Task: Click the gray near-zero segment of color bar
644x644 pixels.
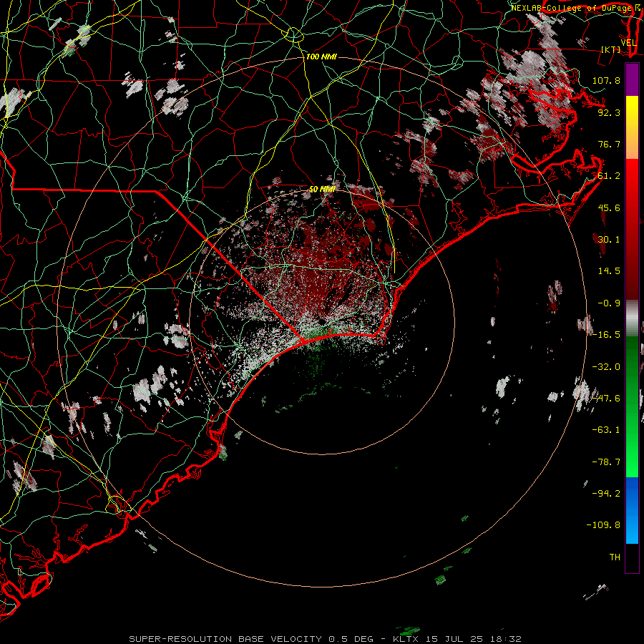Action: pyautogui.click(x=632, y=318)
